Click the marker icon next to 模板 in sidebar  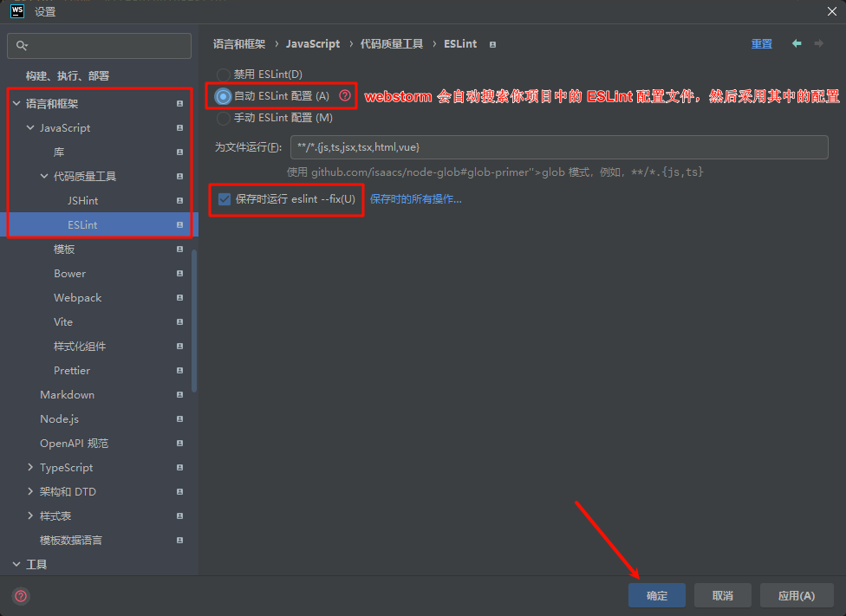pyautogui.click(x=180, y=249)
